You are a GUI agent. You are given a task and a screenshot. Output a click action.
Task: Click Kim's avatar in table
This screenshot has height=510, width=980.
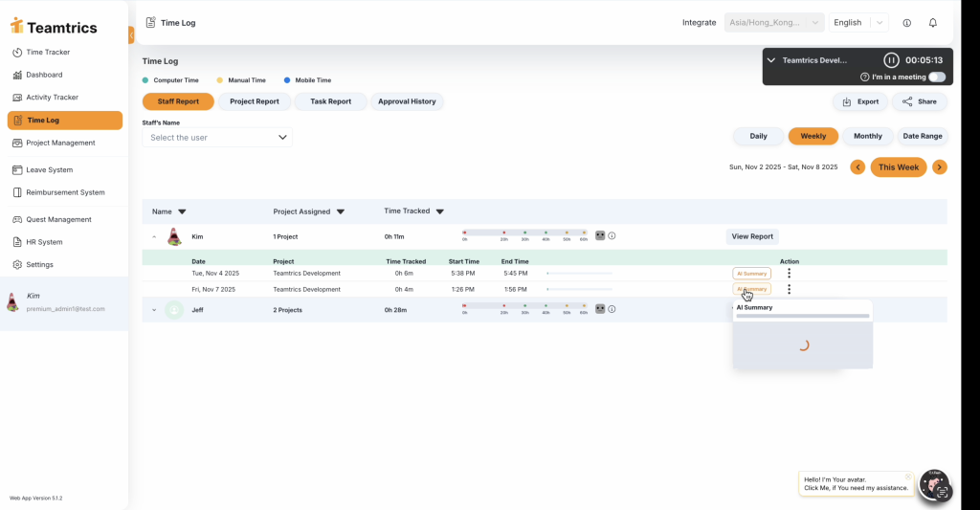tap(174, 237)
